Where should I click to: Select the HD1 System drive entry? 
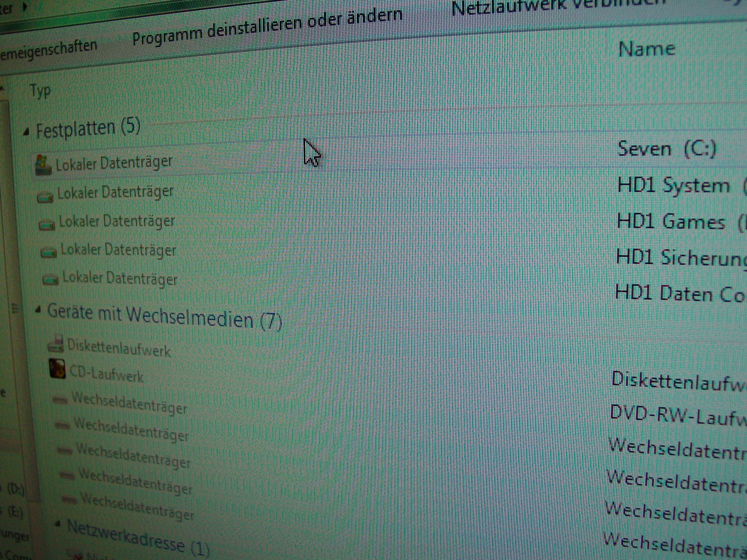(x=673, y=186)
